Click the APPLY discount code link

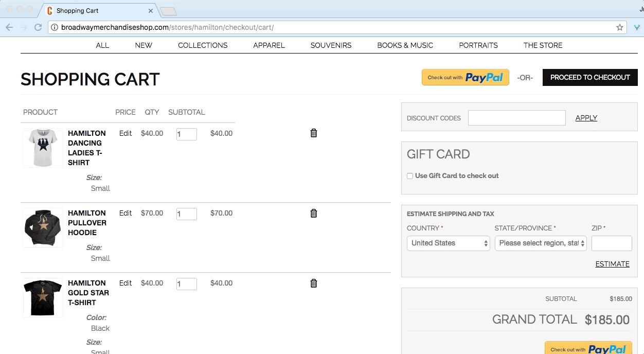pos(586,118)
